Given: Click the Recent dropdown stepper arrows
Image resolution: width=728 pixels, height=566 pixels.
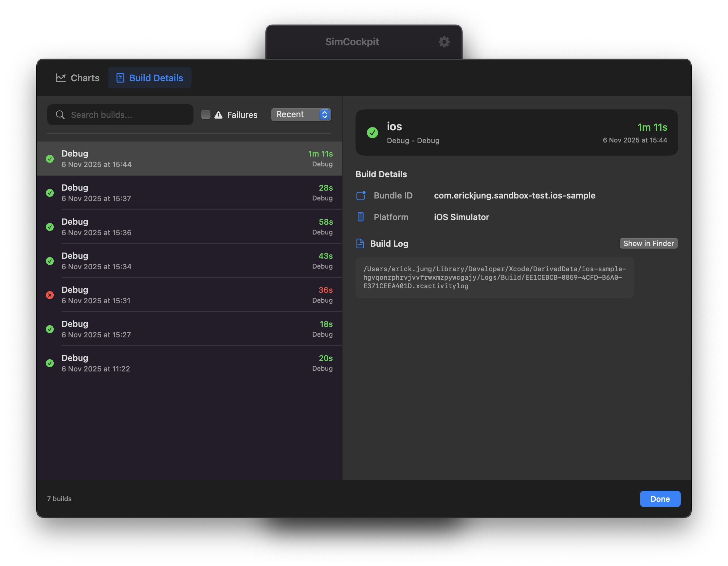Looking at the screenshot, I should pos(325,114).
